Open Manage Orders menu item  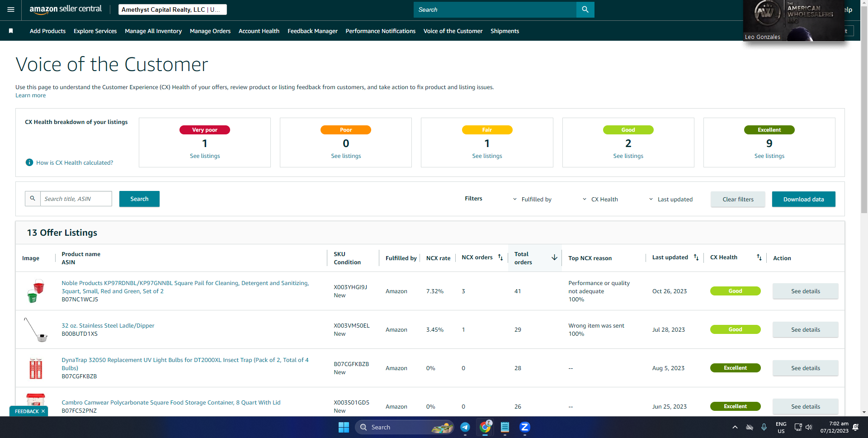pyautogui.click(x=210, y=31)
